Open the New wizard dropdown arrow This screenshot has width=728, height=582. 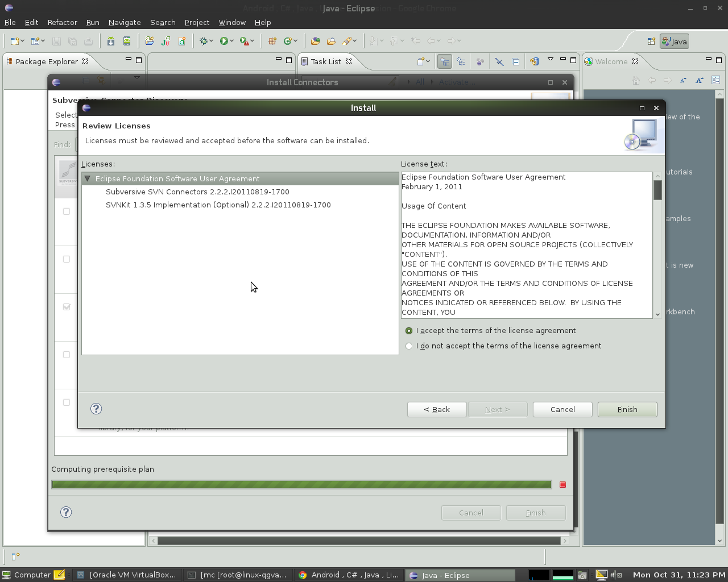pyautogui.click(x=22, y=41)
